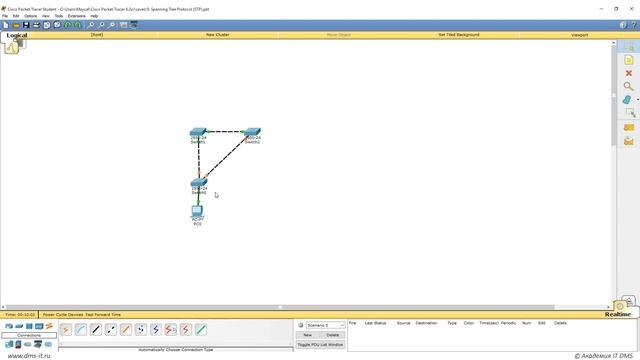Viewport: 640px width, 360px height.
Task: Open the Draw tool dropdown arrow
Action: point(638,100)
